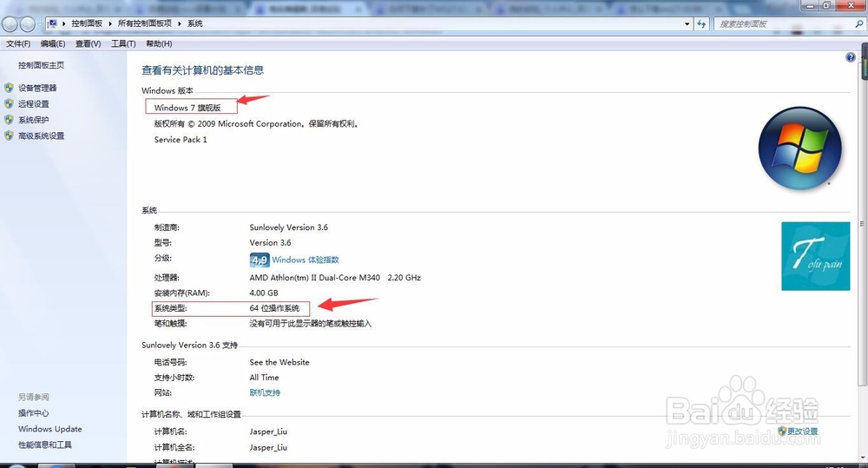Click Service Pack 1 text
The width and height of the screenshot is (868, 468).
[181, 140]
